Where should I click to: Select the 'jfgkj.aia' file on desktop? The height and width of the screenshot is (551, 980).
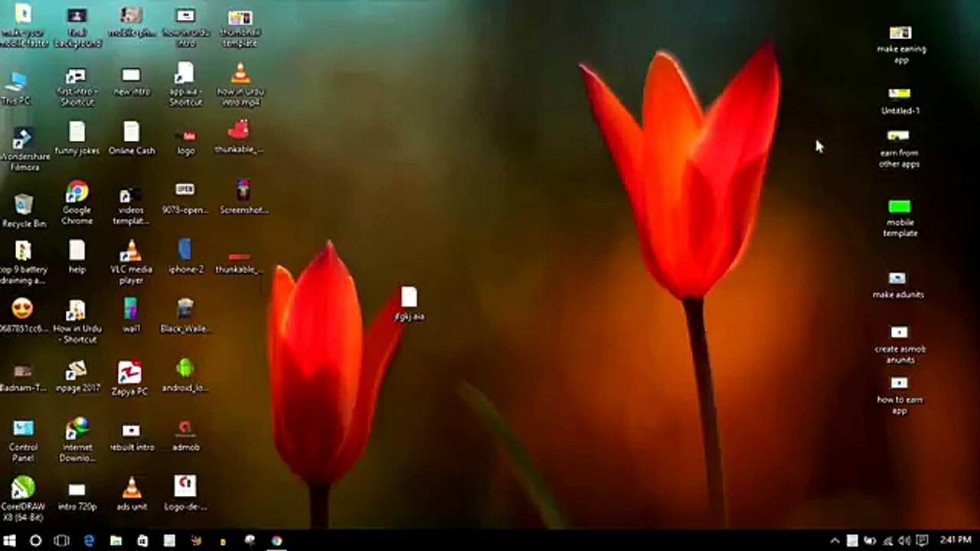click(409, 304)
